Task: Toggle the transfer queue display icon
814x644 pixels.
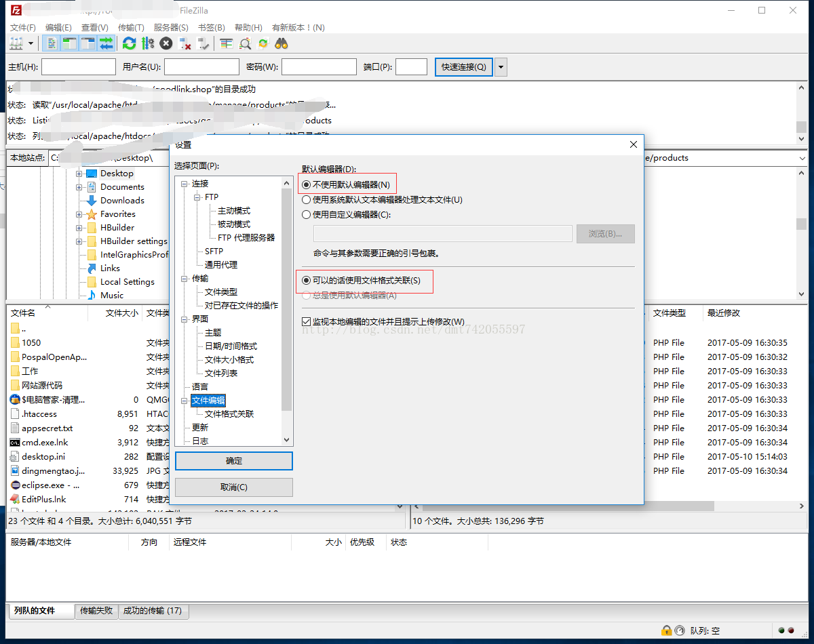Action: tap(106, 43)
